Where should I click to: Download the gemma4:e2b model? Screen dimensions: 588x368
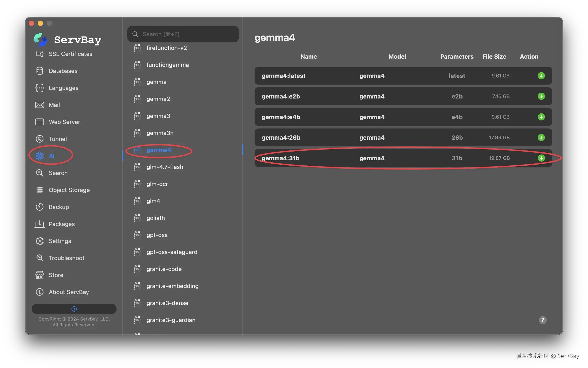coord(541,96)
